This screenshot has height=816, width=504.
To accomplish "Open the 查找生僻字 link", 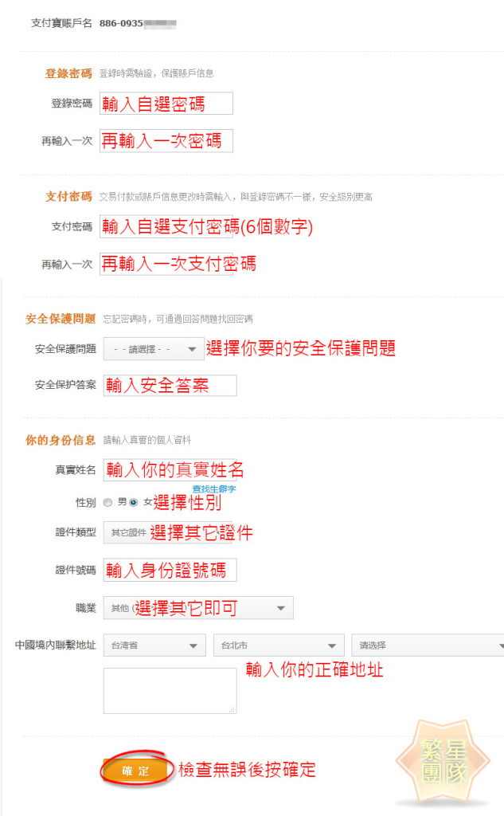I will coord(213,488).
